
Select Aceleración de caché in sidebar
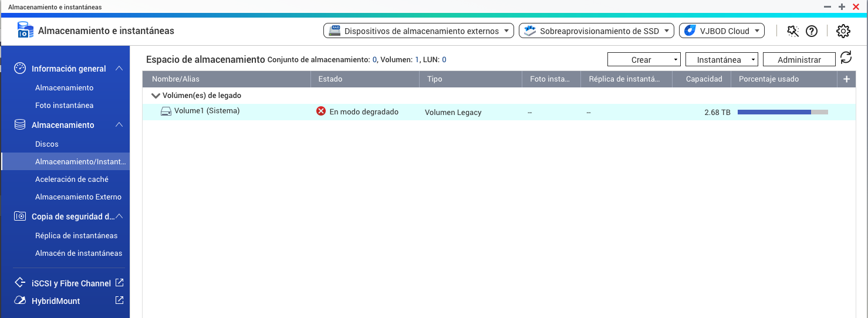72,179
